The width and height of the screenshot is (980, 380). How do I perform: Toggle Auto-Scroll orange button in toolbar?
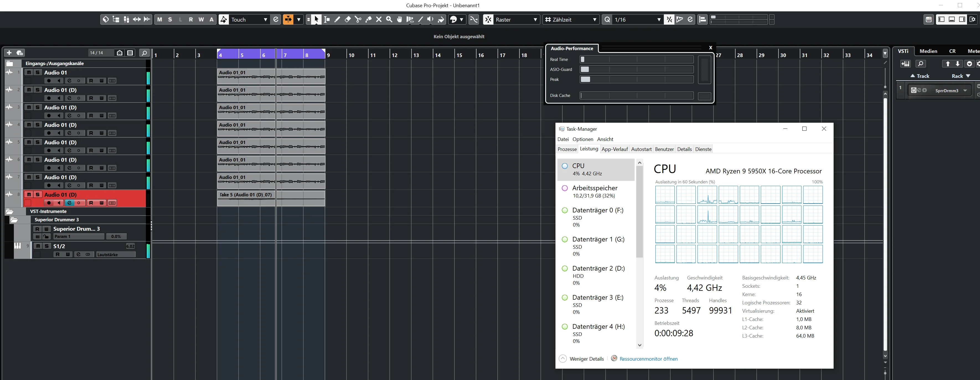288,19
